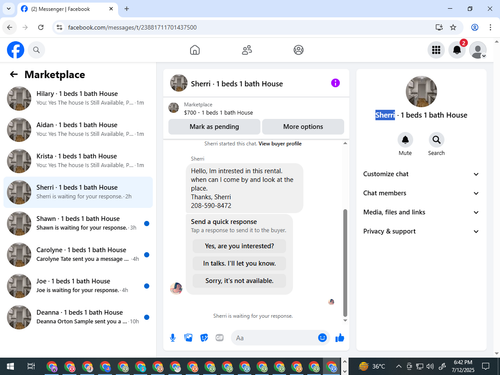The image size is (500, 375).
Task: Open the Facebook logo home link
Action: [15, 50]
